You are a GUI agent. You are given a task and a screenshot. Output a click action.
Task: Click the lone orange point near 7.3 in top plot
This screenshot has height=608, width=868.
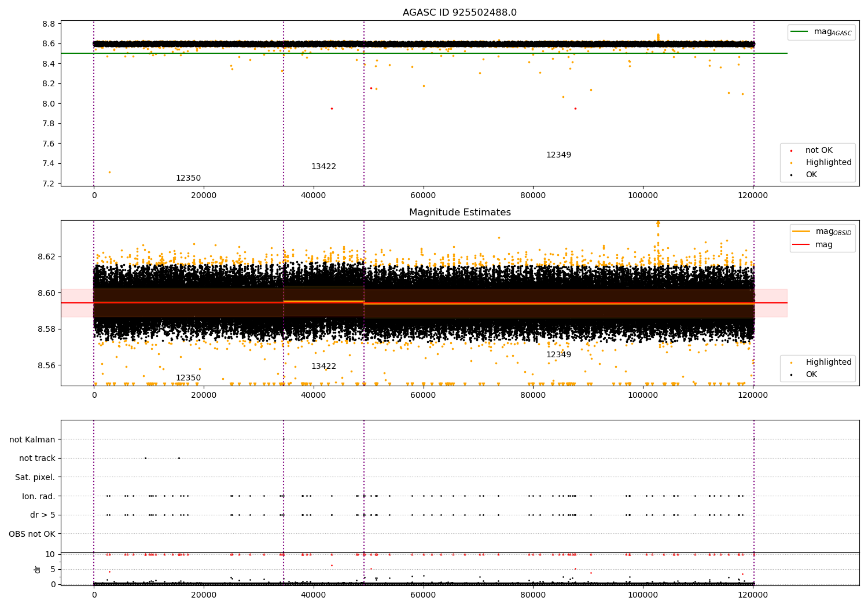(x=109, y=172)
